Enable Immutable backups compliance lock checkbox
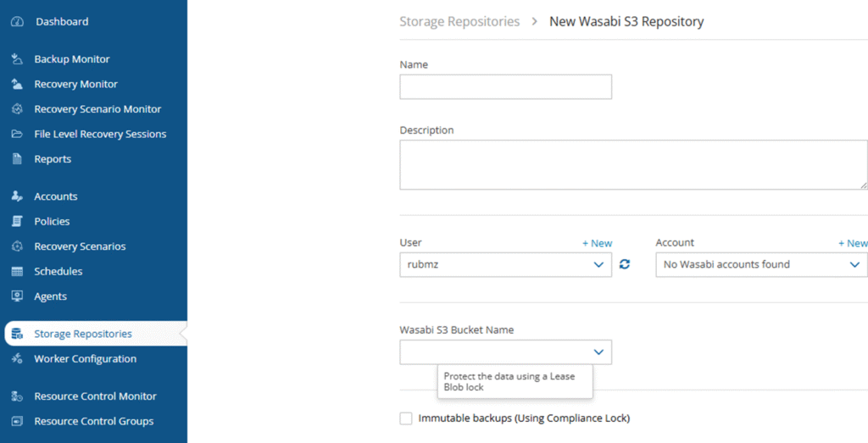Viewport: 868px width, 443px height. click(406, 418)
